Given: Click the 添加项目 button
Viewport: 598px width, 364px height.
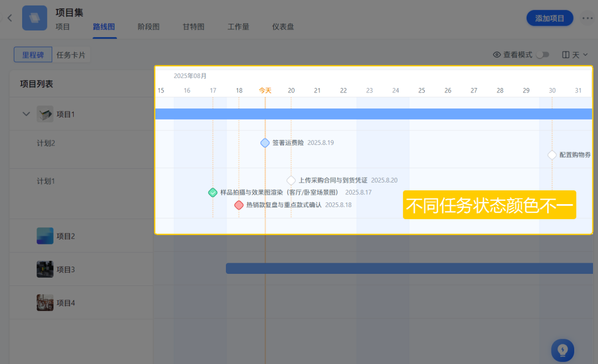Looking at the screenshot, I should coord(549,18).
